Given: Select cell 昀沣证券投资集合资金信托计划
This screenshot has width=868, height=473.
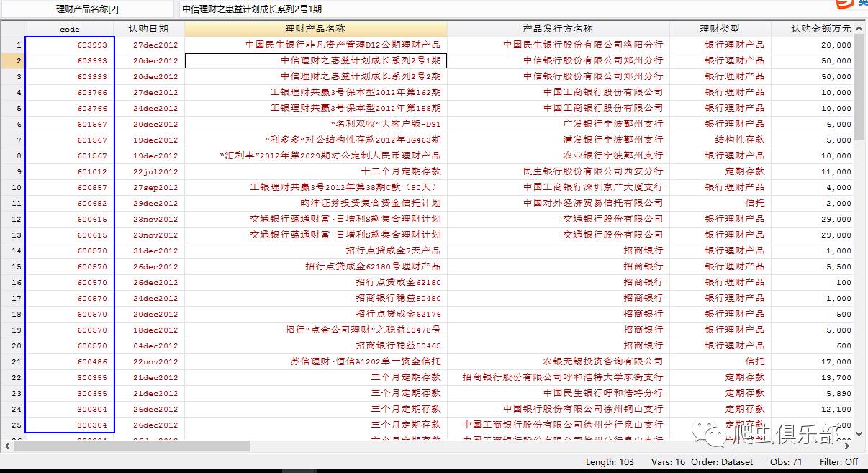Looking at the screenshot, I should 316,203.
